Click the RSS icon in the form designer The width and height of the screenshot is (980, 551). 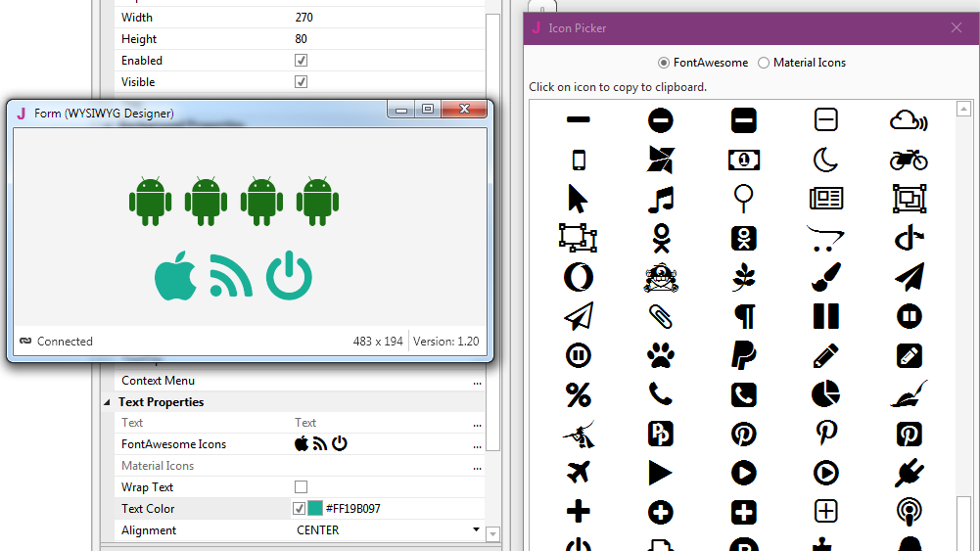coord(231,276)
